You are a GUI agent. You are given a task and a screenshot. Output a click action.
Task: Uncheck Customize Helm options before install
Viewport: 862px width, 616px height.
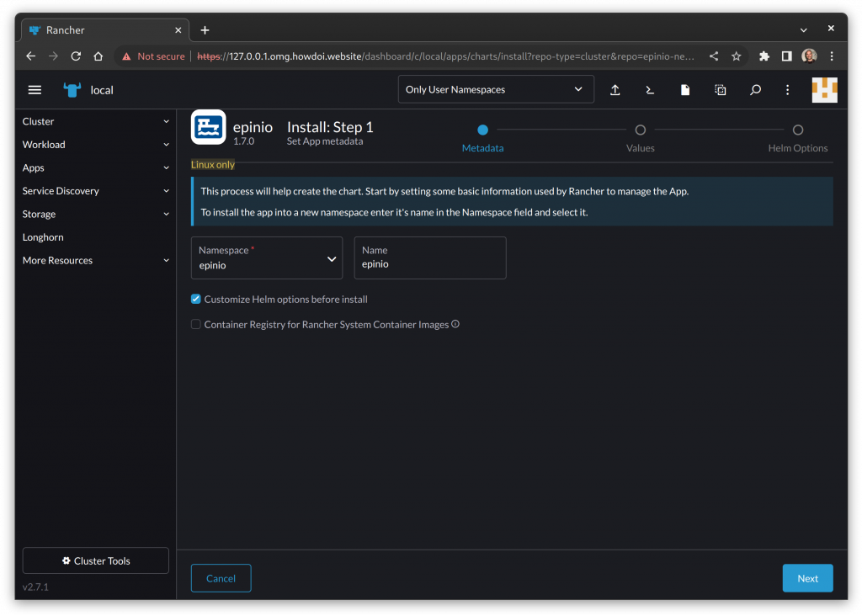click(196, 299)
